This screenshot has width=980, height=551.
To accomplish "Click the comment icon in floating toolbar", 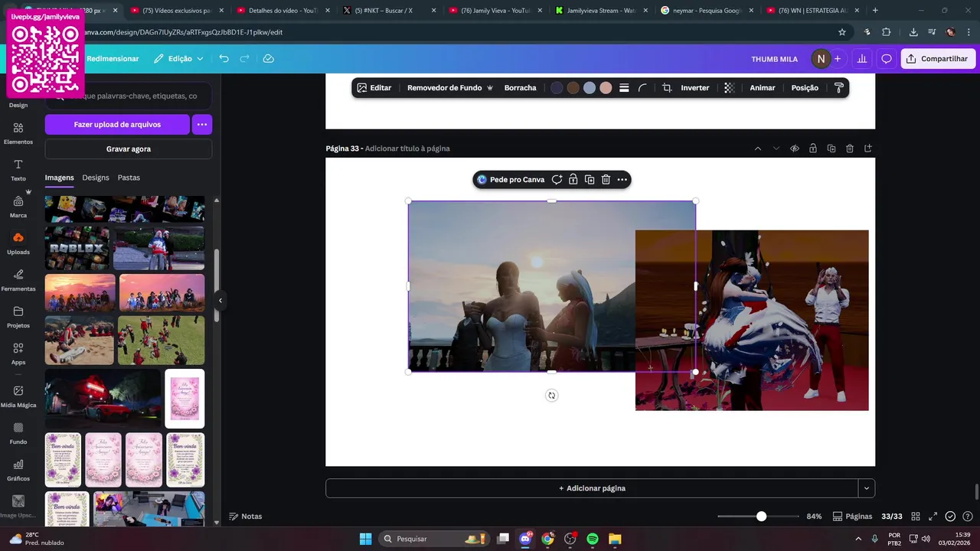I will coord(557,180).
